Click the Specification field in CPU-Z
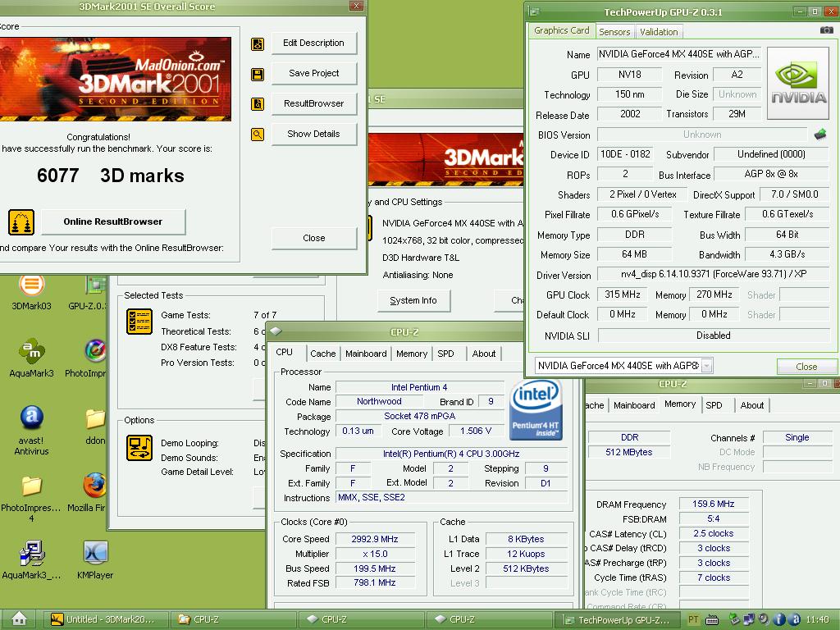840x630 pixels. (x=451, y=454)
